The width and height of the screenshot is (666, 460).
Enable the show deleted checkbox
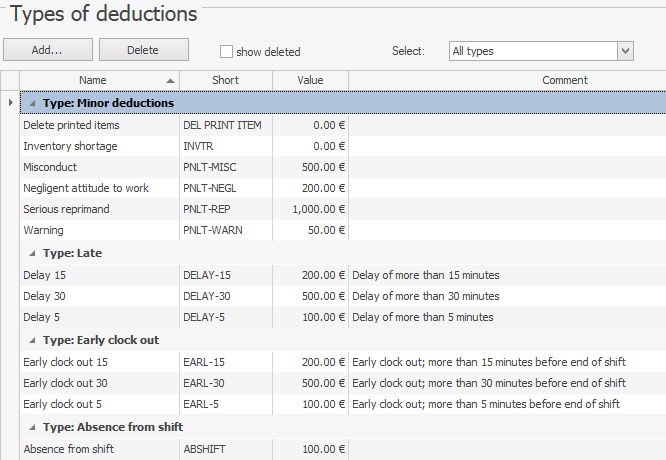coord(226,51)
